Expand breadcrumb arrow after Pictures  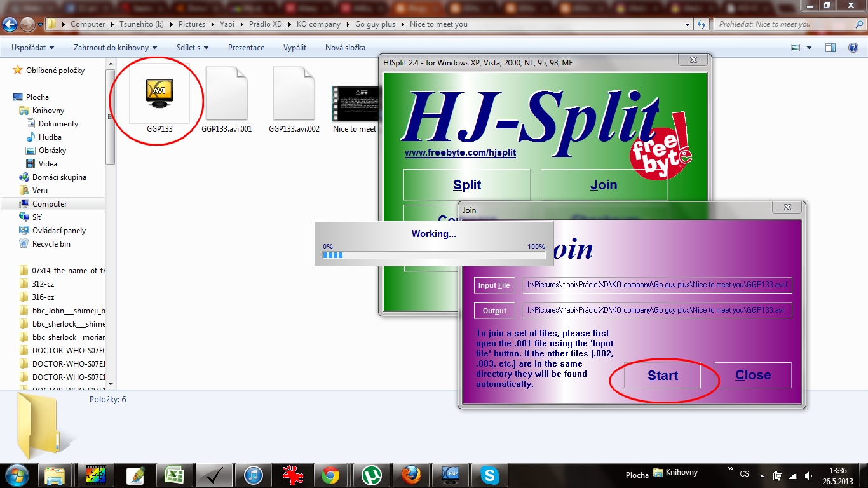(x=212, y=24)
